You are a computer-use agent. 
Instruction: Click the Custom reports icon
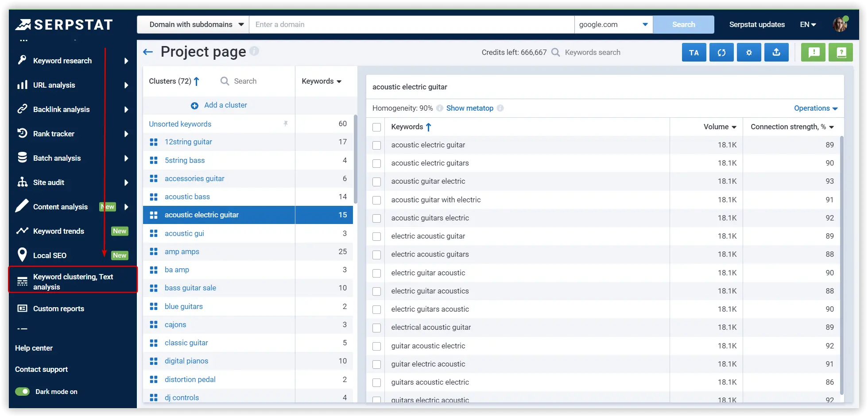click(22, 309)
